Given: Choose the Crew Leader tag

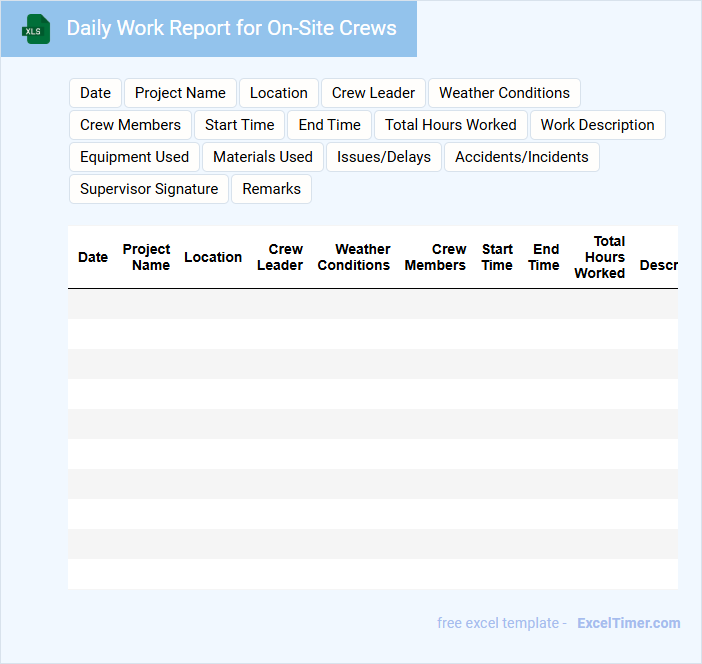Looking at the screenshot, I should click(x=373, y=93).
